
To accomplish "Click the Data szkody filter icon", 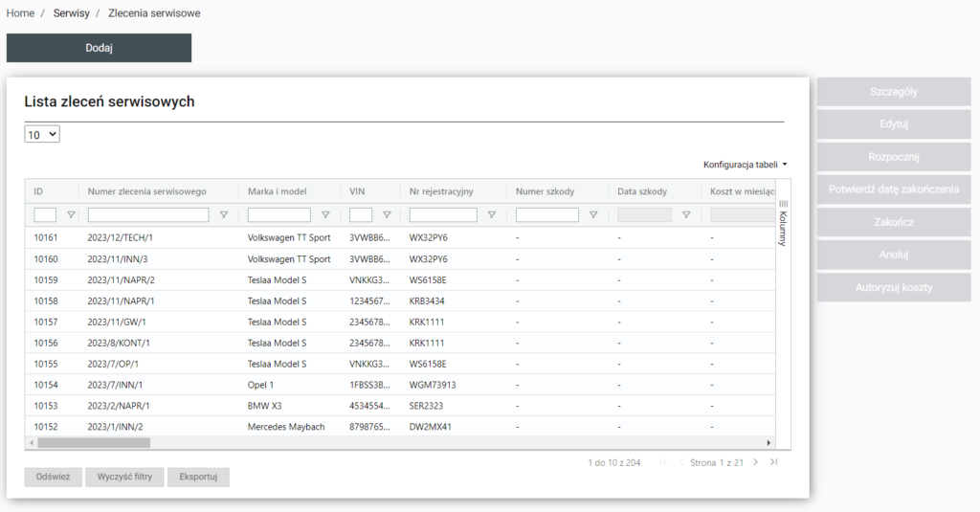I will [685, 215].
